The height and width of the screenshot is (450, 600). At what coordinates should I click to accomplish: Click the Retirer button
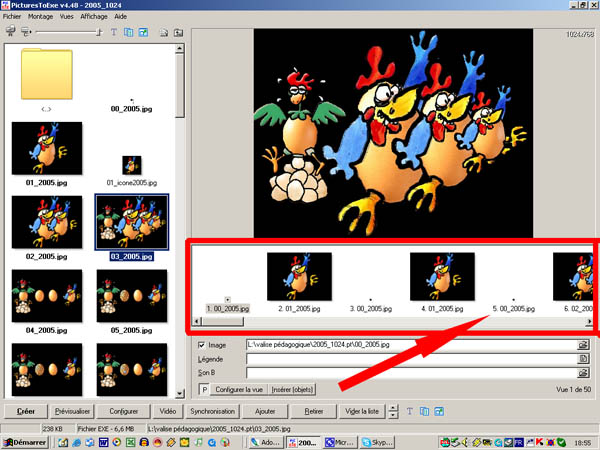(x=313, y=411)
